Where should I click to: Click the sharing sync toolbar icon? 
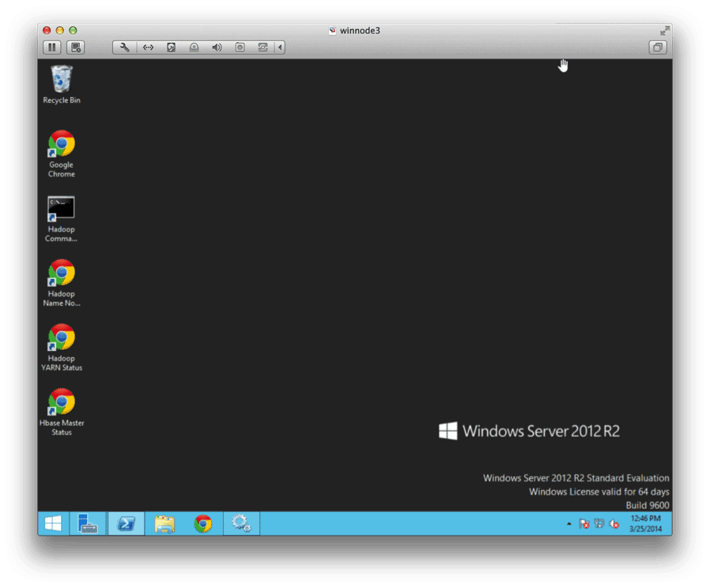point(262,47)
